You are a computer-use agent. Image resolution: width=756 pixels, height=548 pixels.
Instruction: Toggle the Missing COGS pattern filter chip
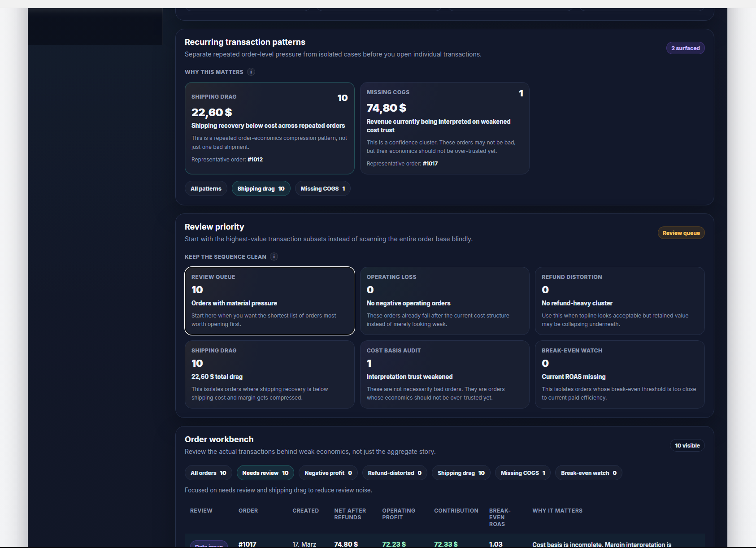(x=322, y=189)
